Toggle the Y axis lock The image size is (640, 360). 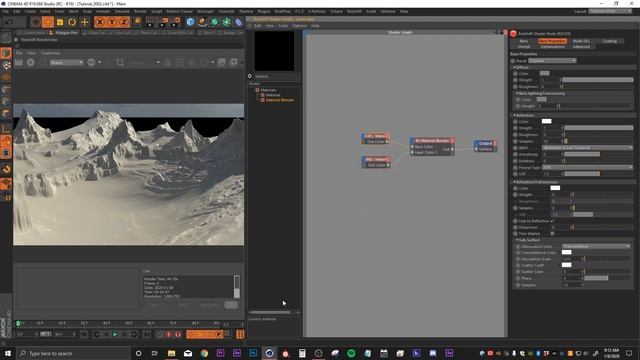(112, 22)
